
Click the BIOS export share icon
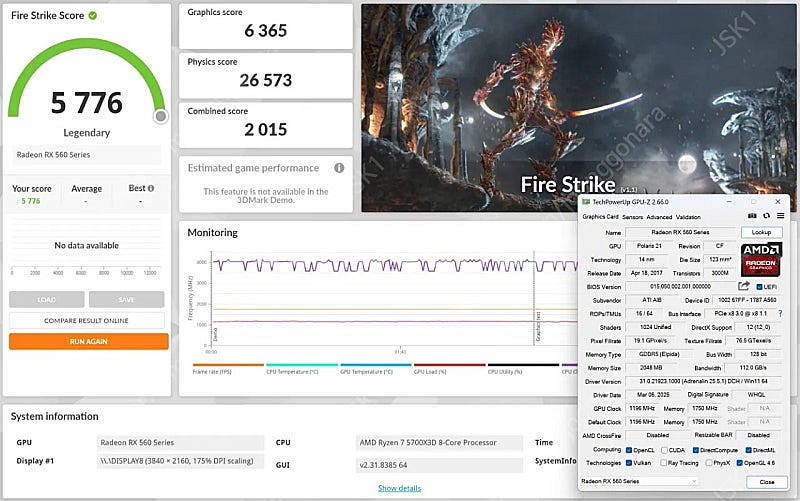pos(743,286)
